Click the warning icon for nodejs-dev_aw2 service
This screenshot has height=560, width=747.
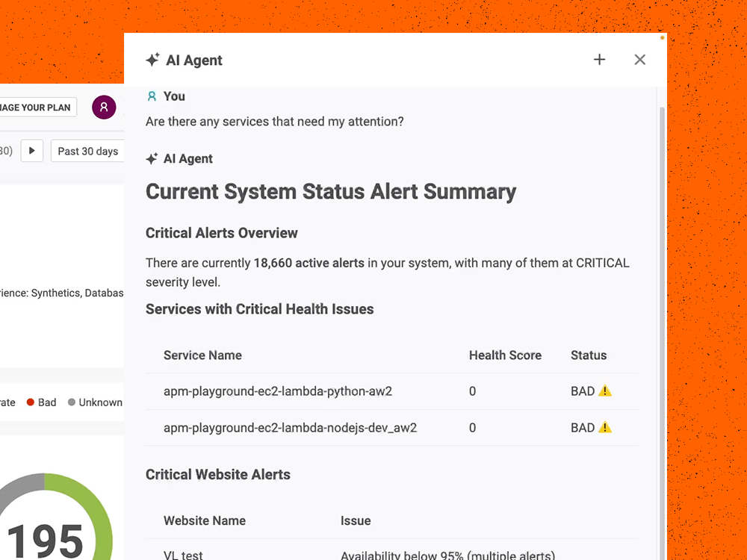[x=605, y=428]
